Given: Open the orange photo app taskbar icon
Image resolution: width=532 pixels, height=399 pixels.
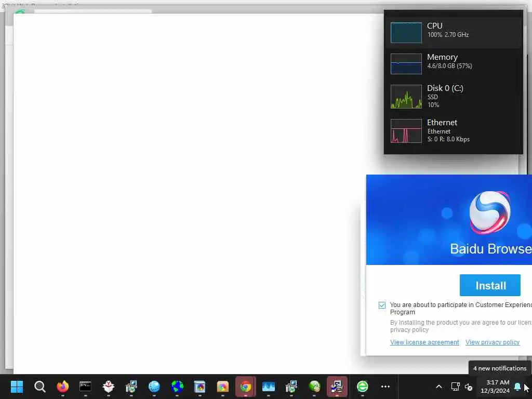Looking at the screenshot, I should coord(222,387).
